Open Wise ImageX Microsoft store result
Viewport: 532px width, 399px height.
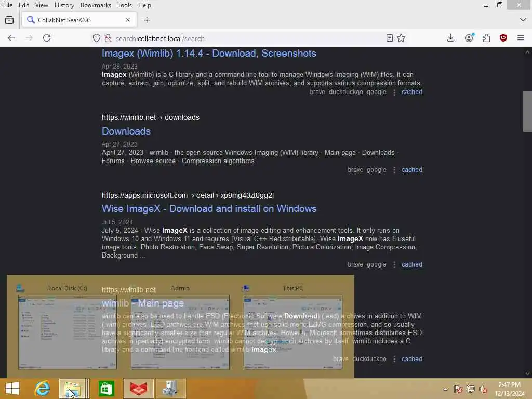[x=209, y=209]
